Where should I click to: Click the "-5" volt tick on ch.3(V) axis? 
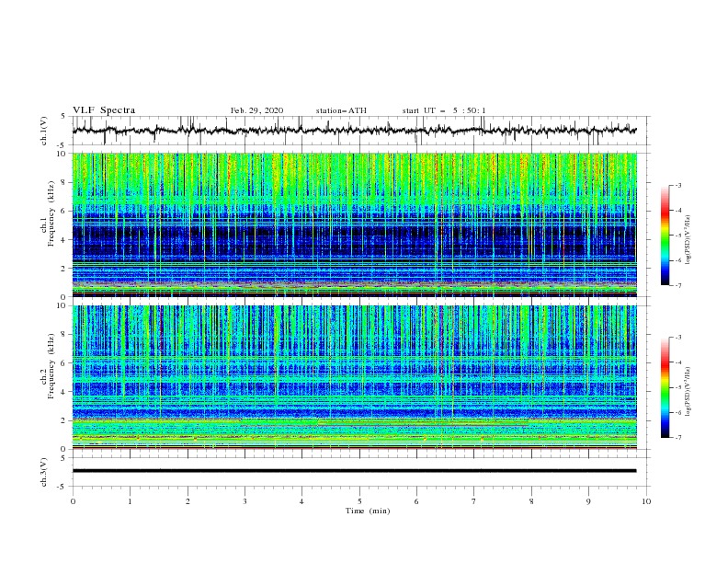(61, 487)
